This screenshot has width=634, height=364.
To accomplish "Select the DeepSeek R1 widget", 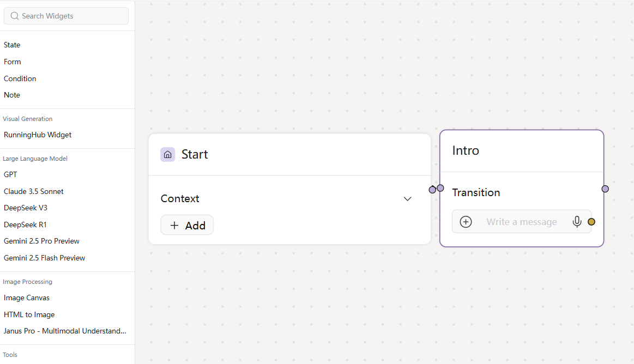I will [x=25, y=225].
